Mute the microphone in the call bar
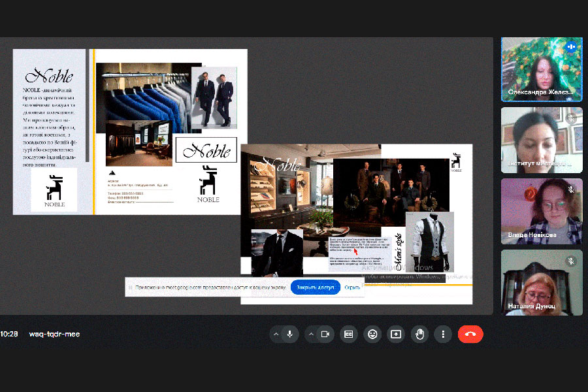This screenshot has height=392, width=588. coord(289,334)
